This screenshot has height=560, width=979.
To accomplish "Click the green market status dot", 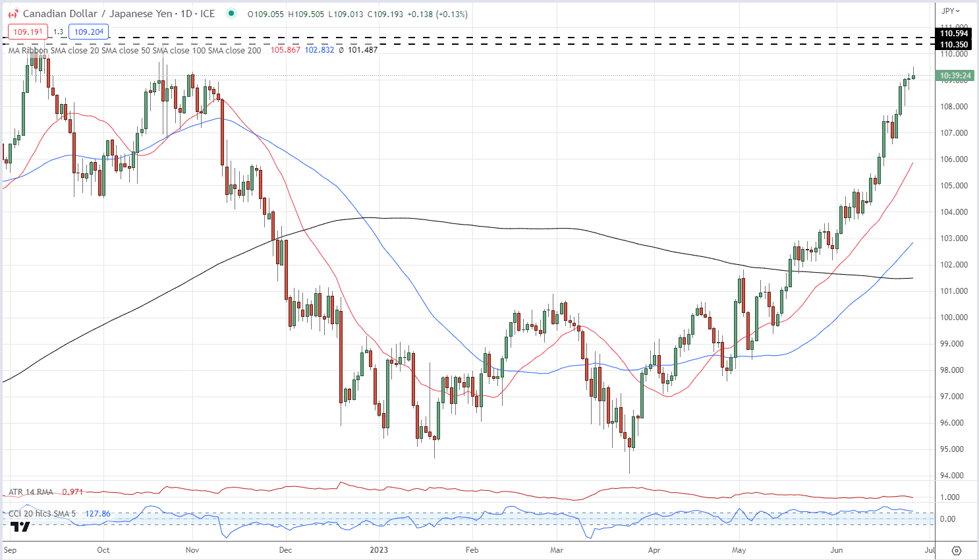I will pos(230,13).
